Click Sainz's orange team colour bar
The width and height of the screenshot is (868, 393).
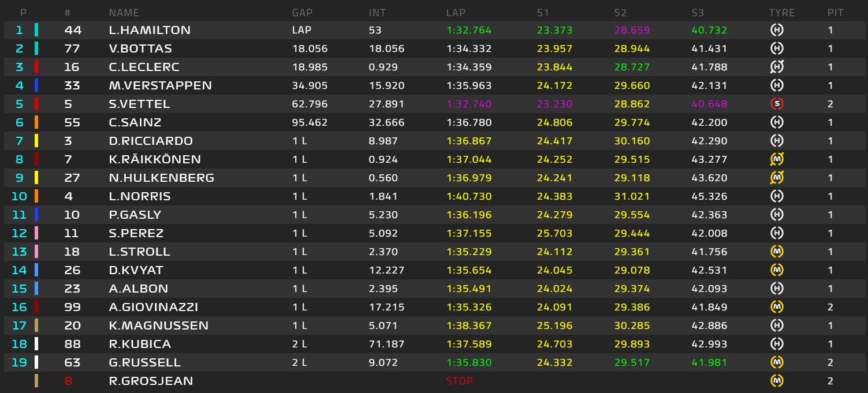click(37, 122)
